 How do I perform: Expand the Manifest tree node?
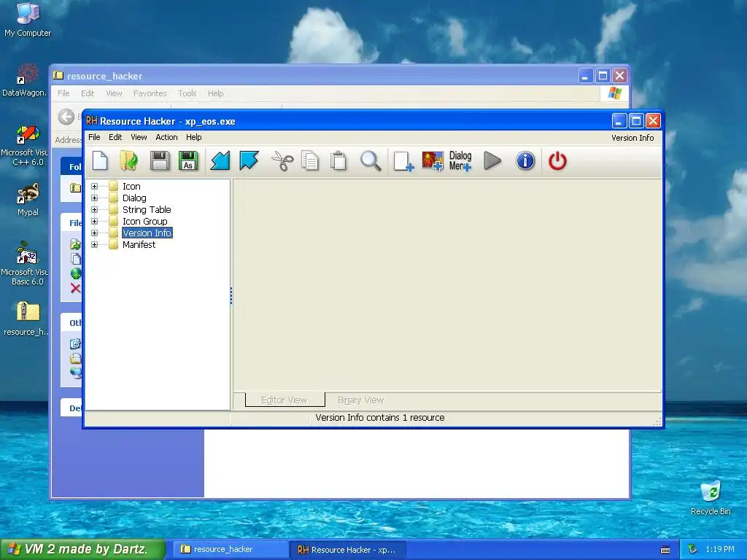pyautogui.click(x=94, y=245)
